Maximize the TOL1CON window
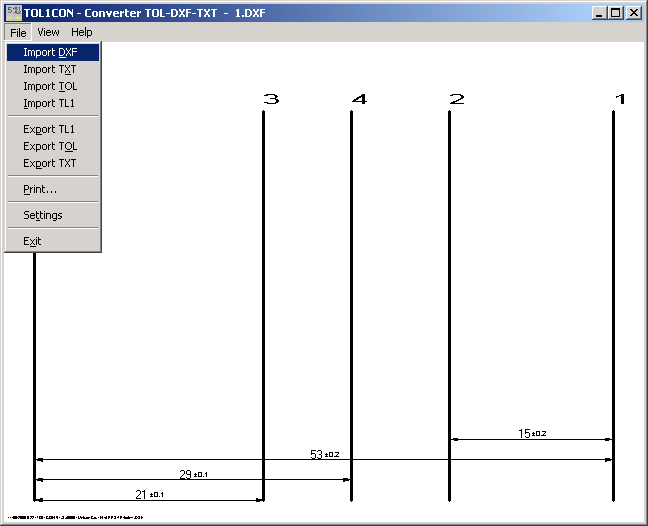648x526 pixels. (x=615, y=13)
